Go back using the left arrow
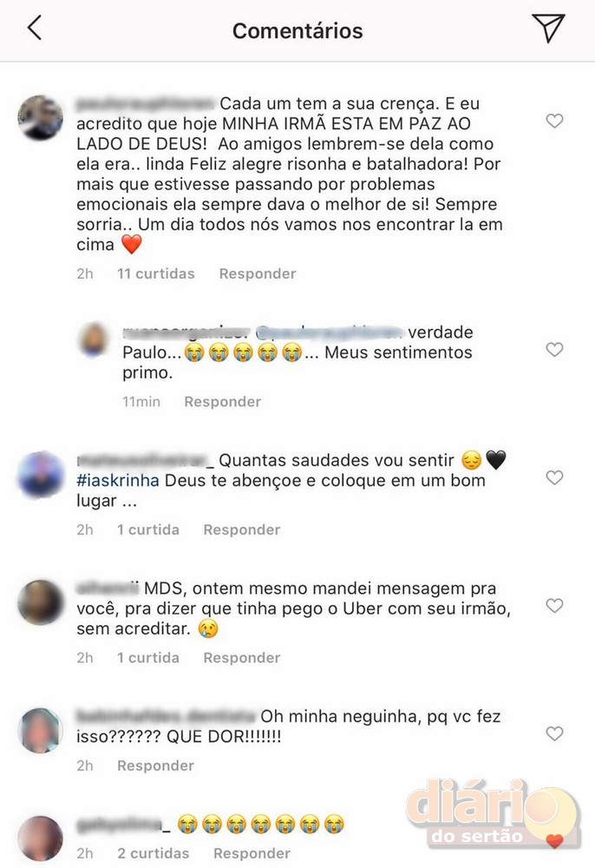The width and height of the screenshot is (595, 868). 35,28
